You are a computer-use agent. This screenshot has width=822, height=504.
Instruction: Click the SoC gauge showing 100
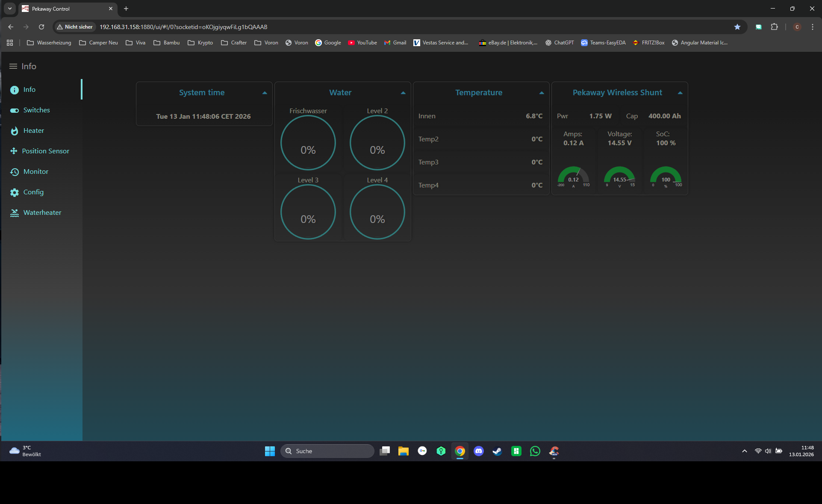pyautogui.click(x=666, y=177)
